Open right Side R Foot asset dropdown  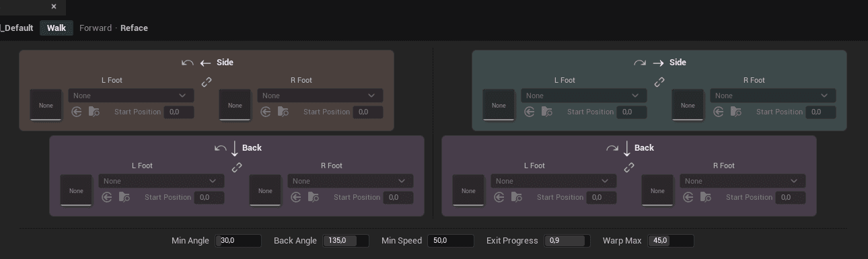click(x=773, y=96)
